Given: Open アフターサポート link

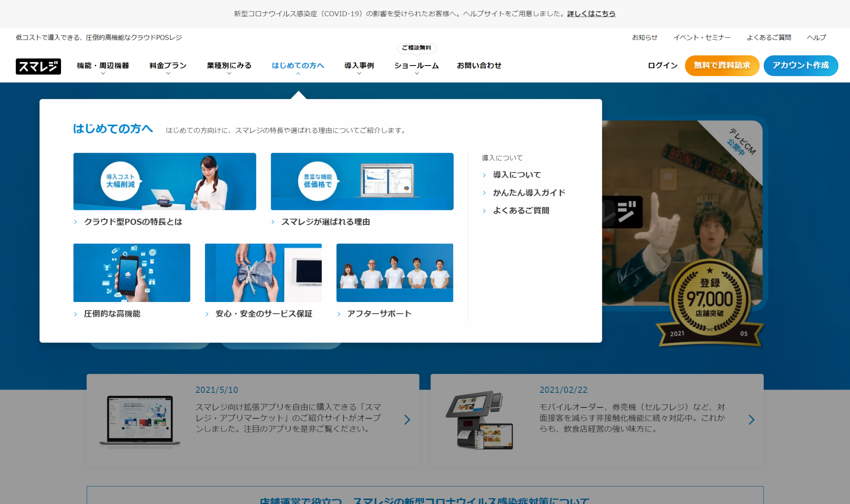Looking at the screenshot, I should click(379, 314).
